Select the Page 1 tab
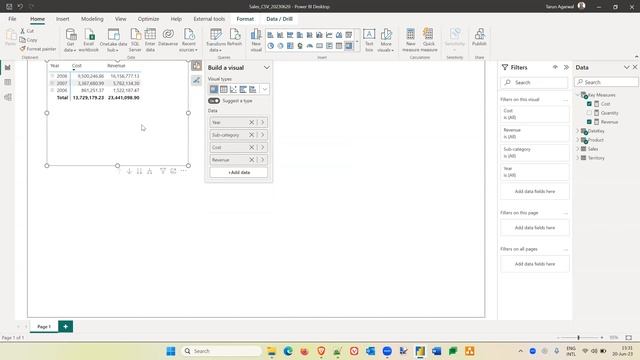This screenshot has width=640, height=360. tap(44, 327)
